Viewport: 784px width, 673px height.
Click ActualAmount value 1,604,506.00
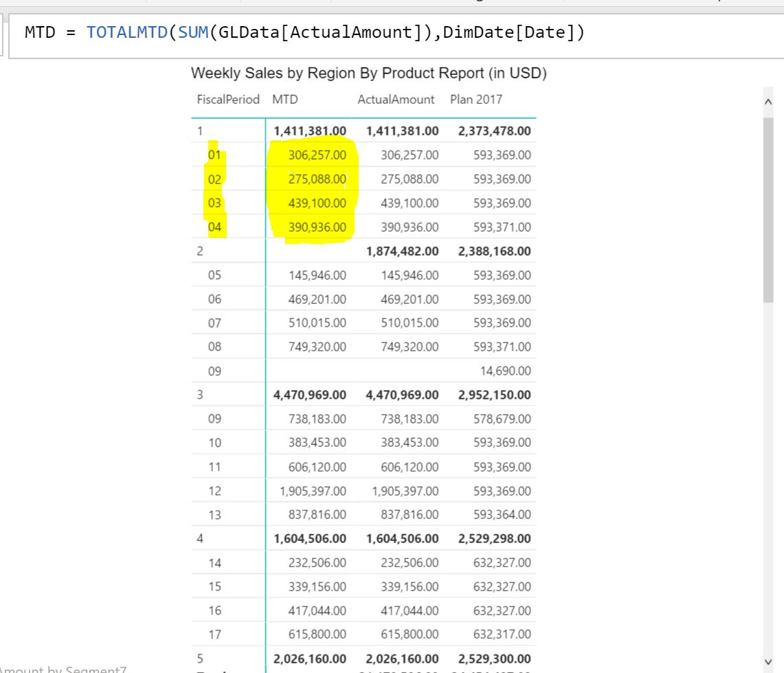pos(402,538)
